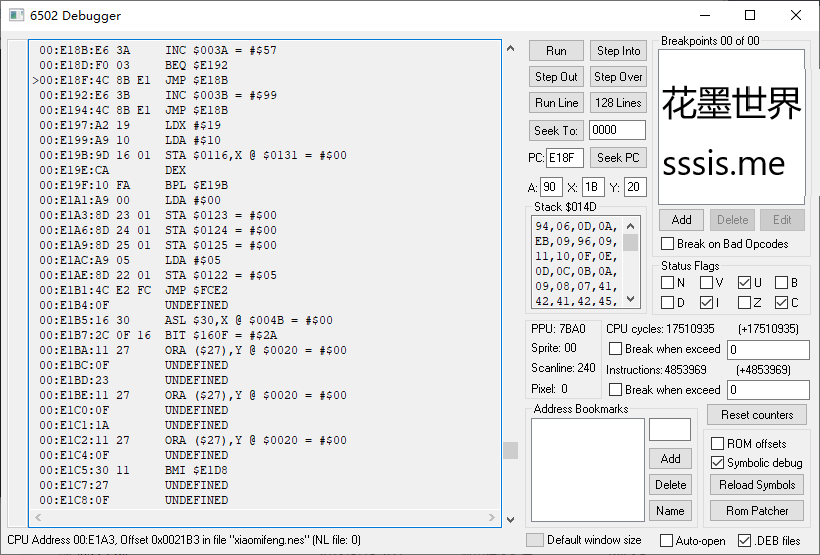Viewport: 820px width, 555px height.
Task: Click disassembly horizontal scroll right arrow
Action: 492,517
